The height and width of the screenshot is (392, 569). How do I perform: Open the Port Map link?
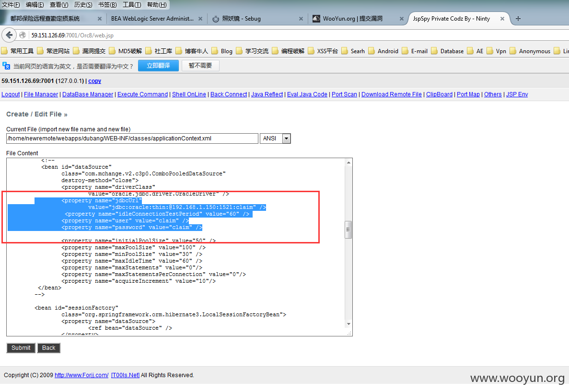click(468, 94)
